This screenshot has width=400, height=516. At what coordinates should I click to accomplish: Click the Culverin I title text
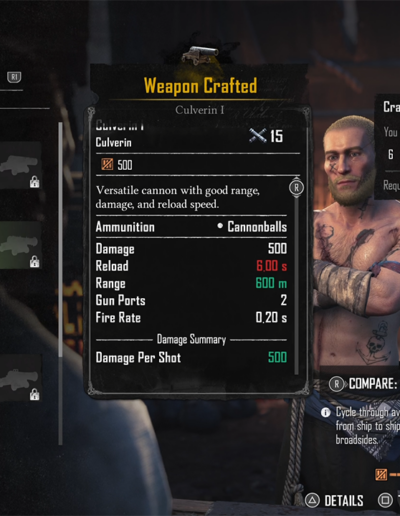(200, 110)
